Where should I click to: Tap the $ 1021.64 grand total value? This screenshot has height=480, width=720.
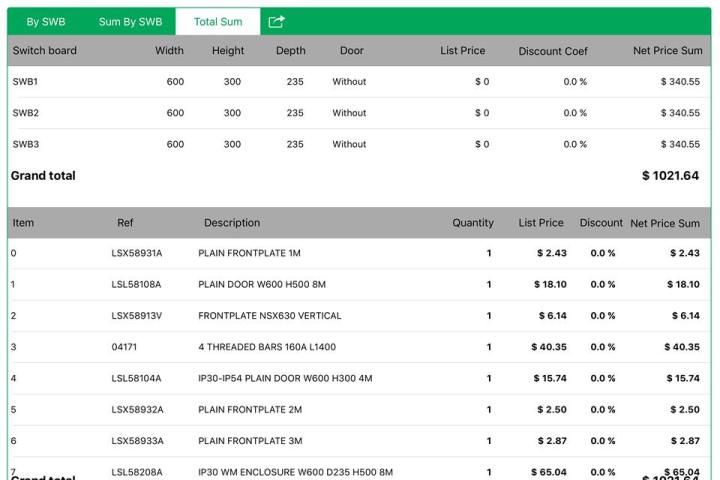(670, 176)
